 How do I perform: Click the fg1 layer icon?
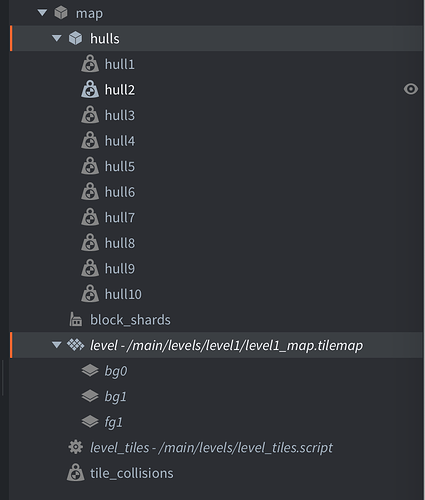(x=90, y=422)
